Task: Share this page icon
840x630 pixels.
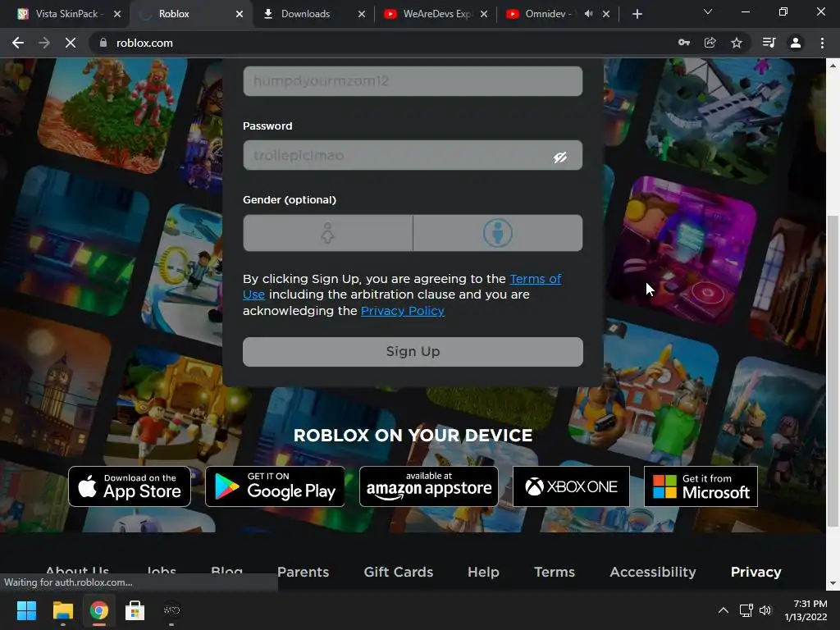Action: pos(710,43)
